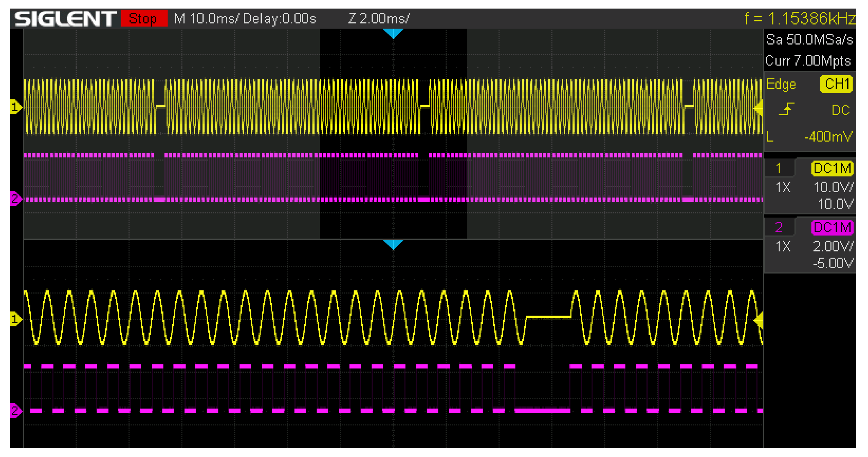This screenshot has width=868, height=457.
Task: Click the Z 2.00ms/ zoom timebase readout
Action: 379,19
